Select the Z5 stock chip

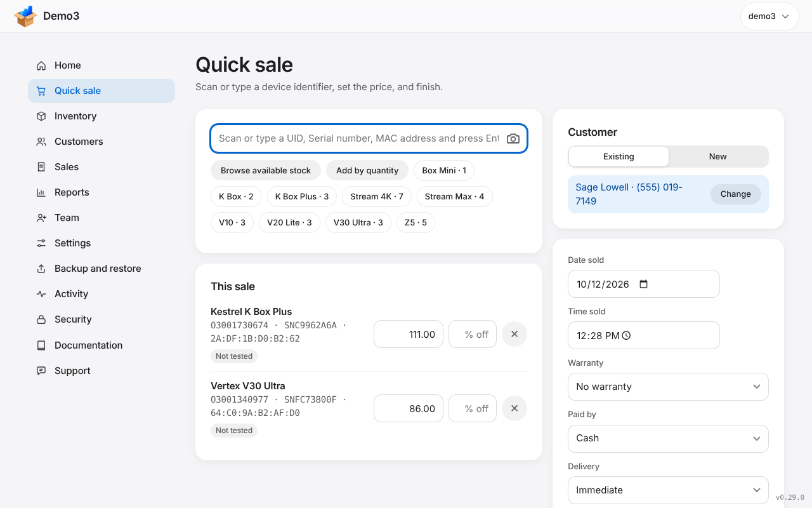416,222
